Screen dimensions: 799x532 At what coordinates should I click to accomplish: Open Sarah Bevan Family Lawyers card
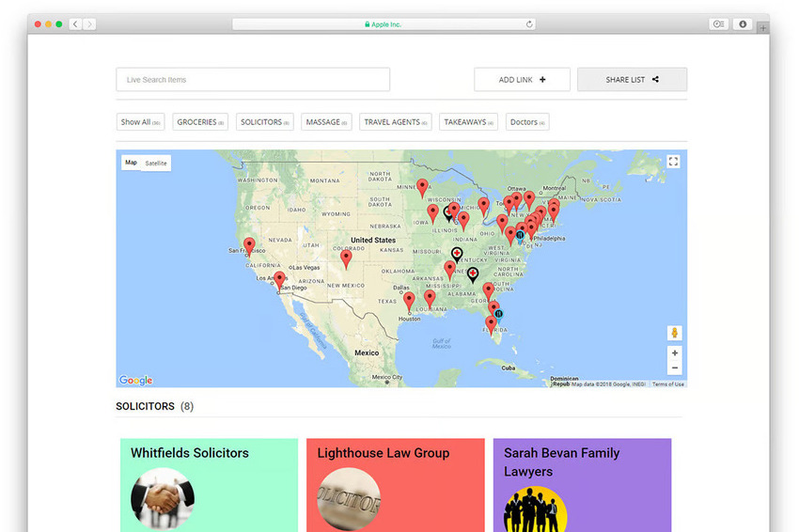[x=582, y=485]
